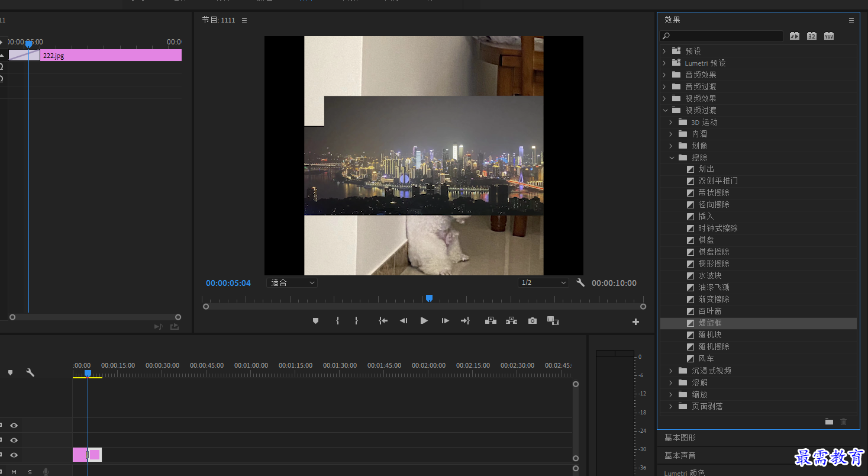This screenshot has width=868, height=476.
Task: Select the 百叶窗 transition
Action: click(x=710, y=311)
